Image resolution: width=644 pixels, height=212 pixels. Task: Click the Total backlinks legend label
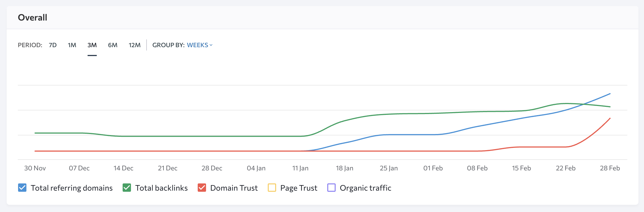[161, 188]
